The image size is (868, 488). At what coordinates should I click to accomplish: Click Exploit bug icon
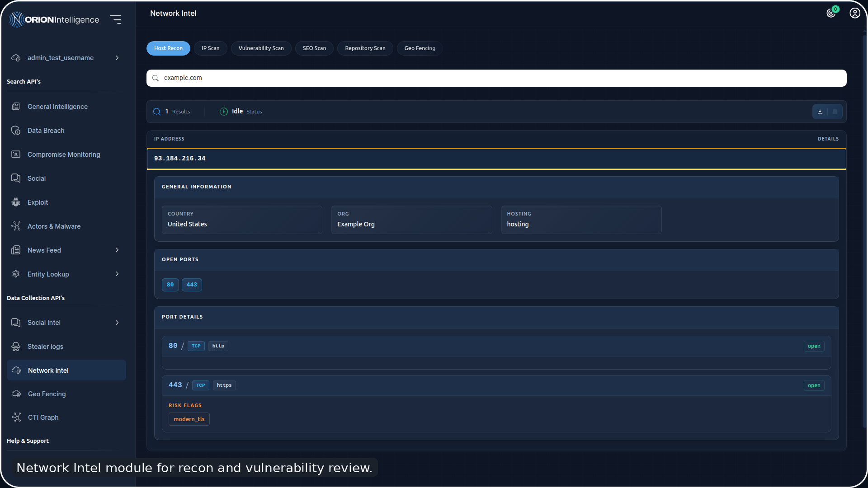(16, 202)
